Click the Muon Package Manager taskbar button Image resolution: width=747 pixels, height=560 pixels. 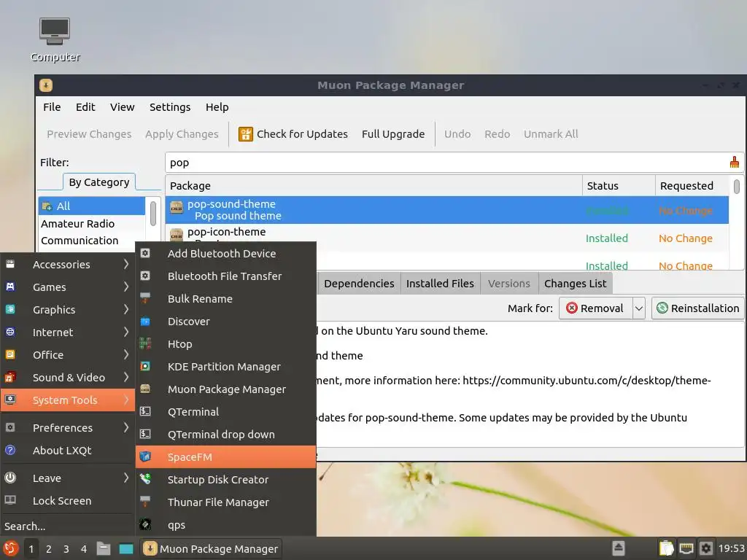coord(212,548)
